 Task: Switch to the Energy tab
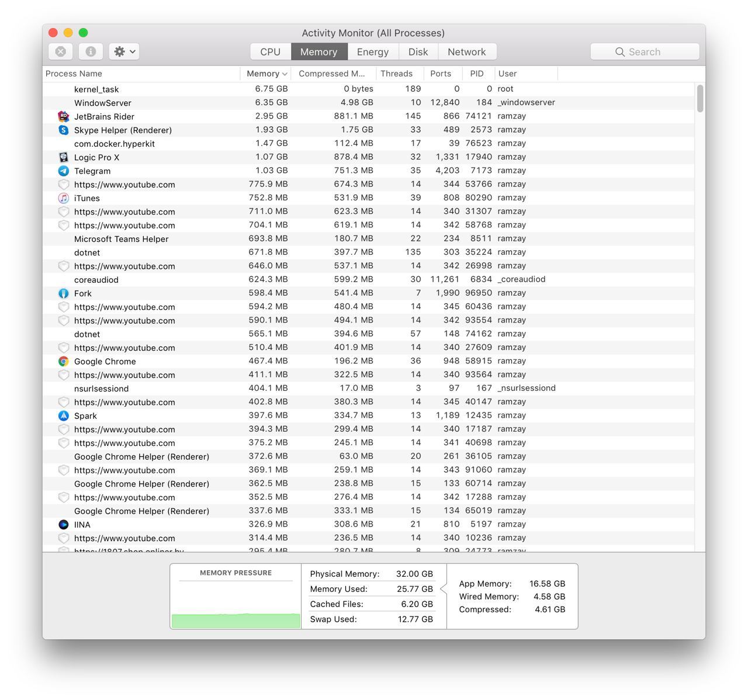(x=373, y=51)
